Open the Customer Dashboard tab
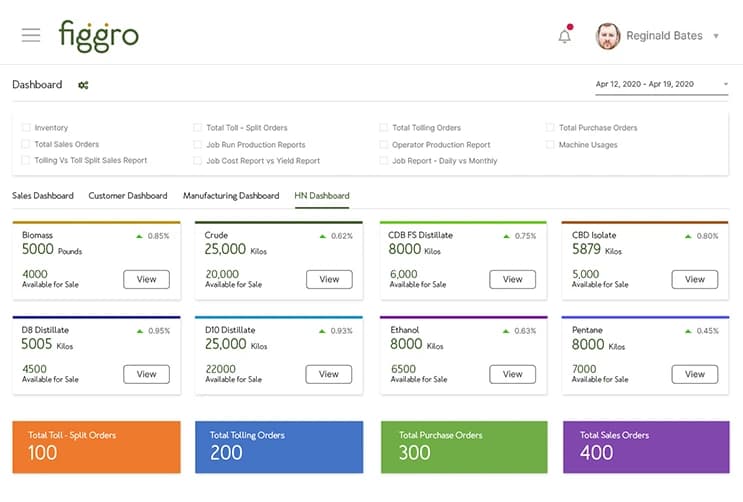Screen dimensions: 743x502 pyautogui.click(x=128, y=196)
